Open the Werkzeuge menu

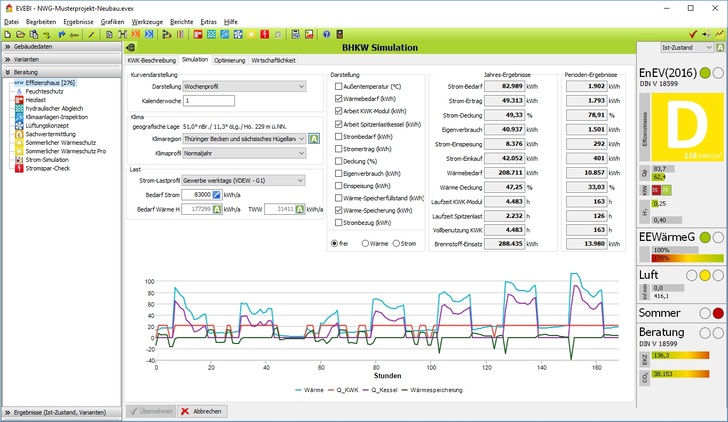147,22
